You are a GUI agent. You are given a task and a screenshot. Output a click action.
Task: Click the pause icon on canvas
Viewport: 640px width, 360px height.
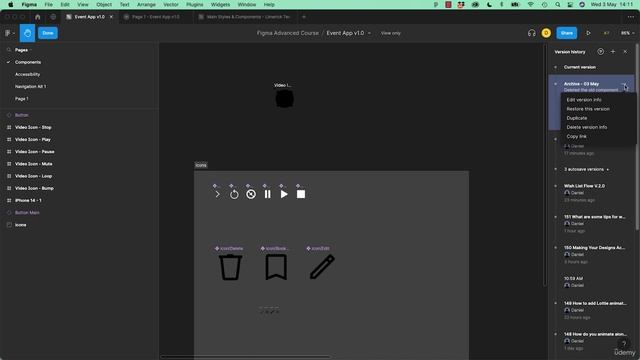pos(267,194)
